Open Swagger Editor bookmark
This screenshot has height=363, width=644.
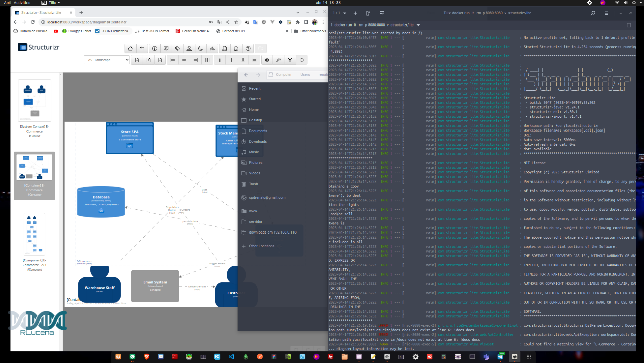click(77, 31)
